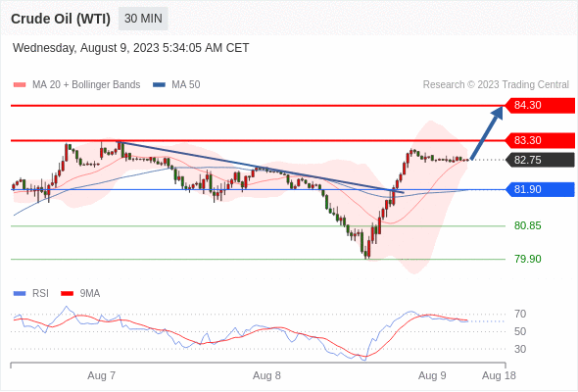Click the Aug 9 date axis label

tap(432, 375)
